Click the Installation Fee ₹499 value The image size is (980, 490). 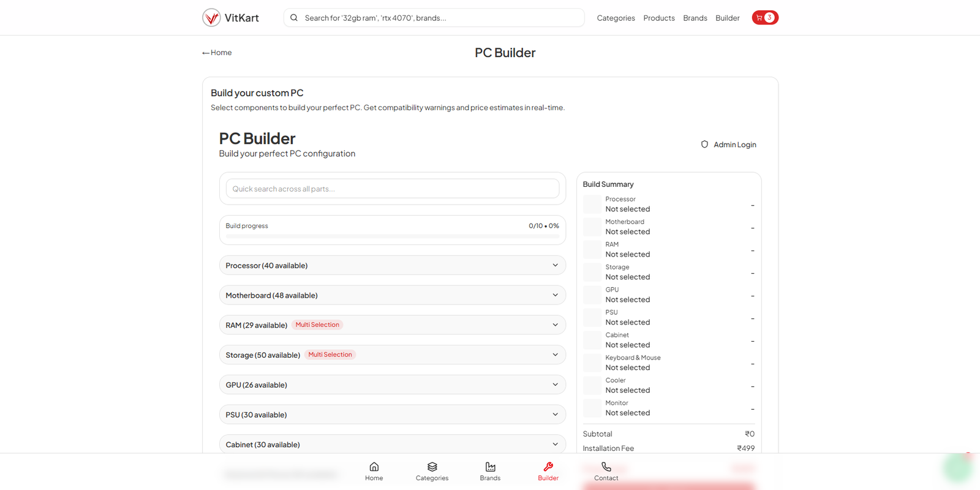tap(745, 448)
